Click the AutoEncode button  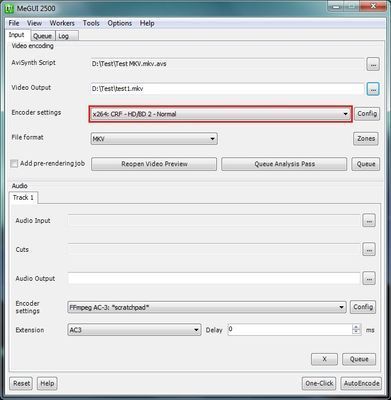(361, 383)
